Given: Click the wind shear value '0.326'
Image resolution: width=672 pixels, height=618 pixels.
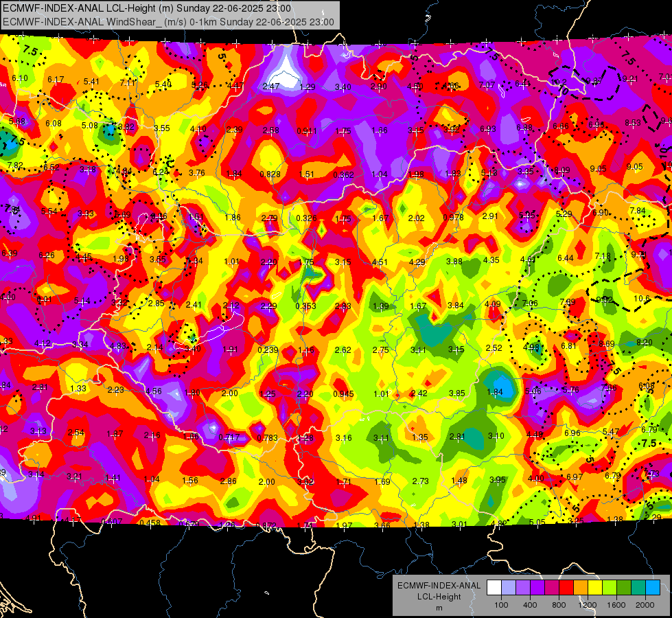Looking at the screenshot, I should tap(306, 218).
